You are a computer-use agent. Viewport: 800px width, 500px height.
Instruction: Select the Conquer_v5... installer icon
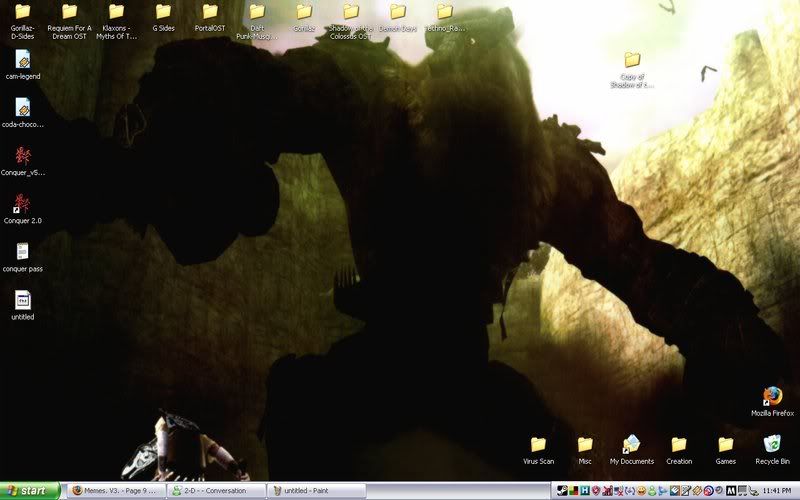pos(22,156)
